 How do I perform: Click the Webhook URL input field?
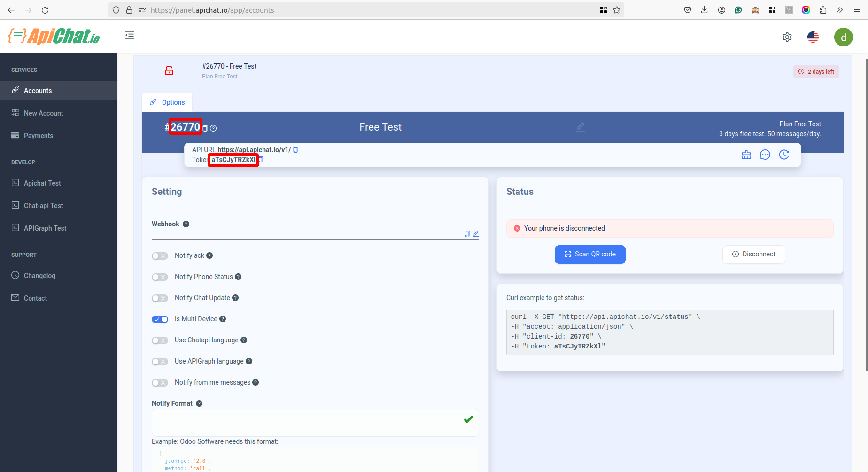coord(307,234)
